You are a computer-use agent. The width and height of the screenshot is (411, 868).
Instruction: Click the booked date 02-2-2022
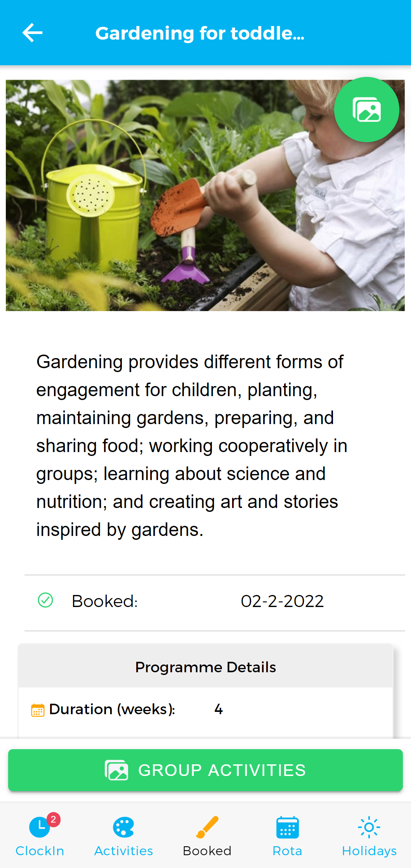pyautogui.click(x=282, y=601)
